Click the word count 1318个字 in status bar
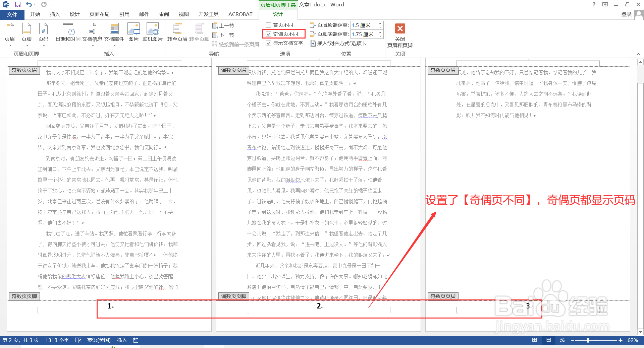The image size is (644, 348). tap(57, 340)
